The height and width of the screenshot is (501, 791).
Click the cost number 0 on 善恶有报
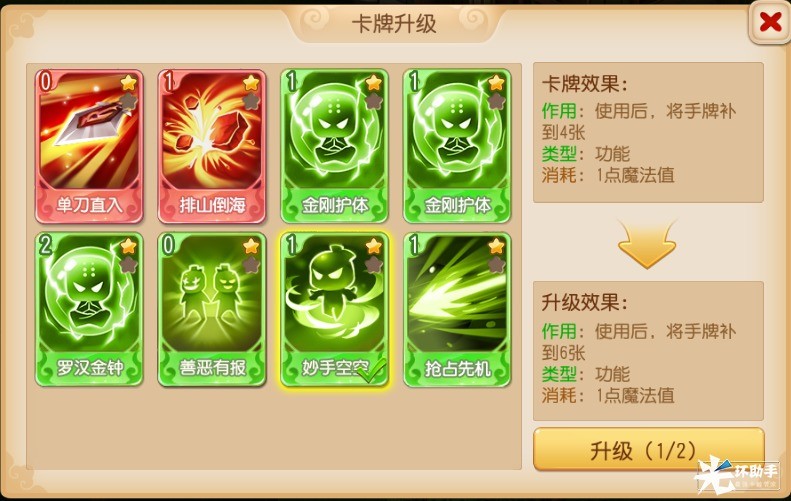(x=168, y=245)
